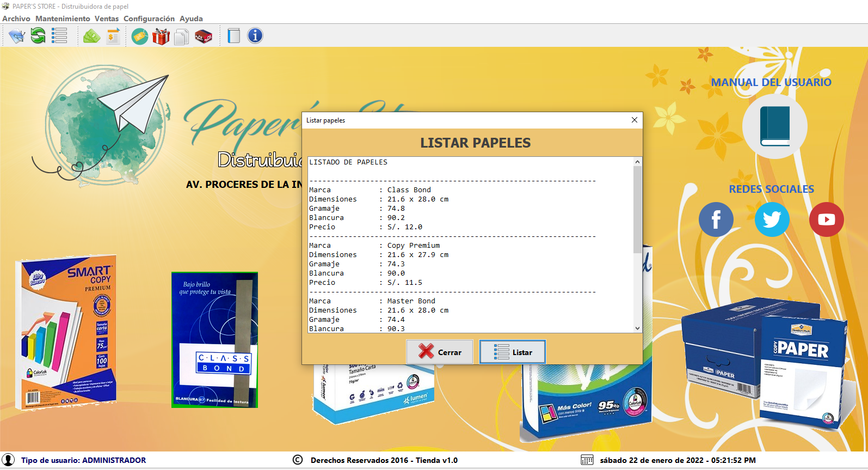Viewport: 868px width, 470px height.
Task: Click the '90.2' blancura value
Action: (x=396, y=218)
